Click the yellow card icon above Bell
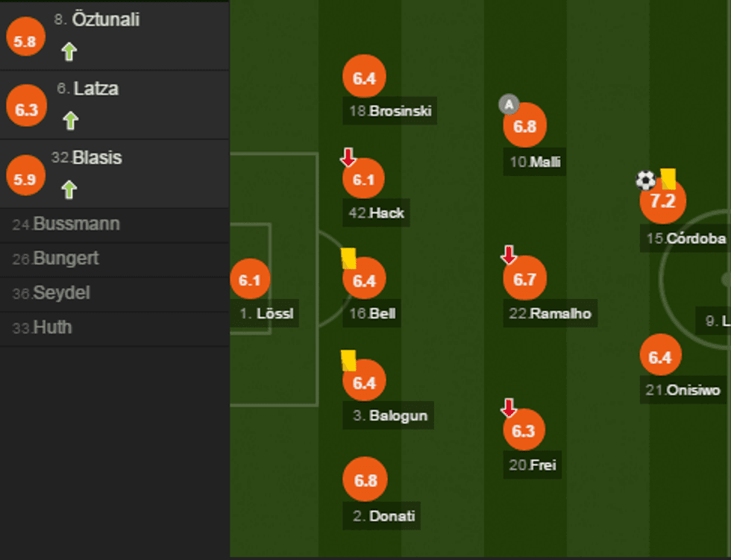Screen dimensions: 731x560 point(348,258)
